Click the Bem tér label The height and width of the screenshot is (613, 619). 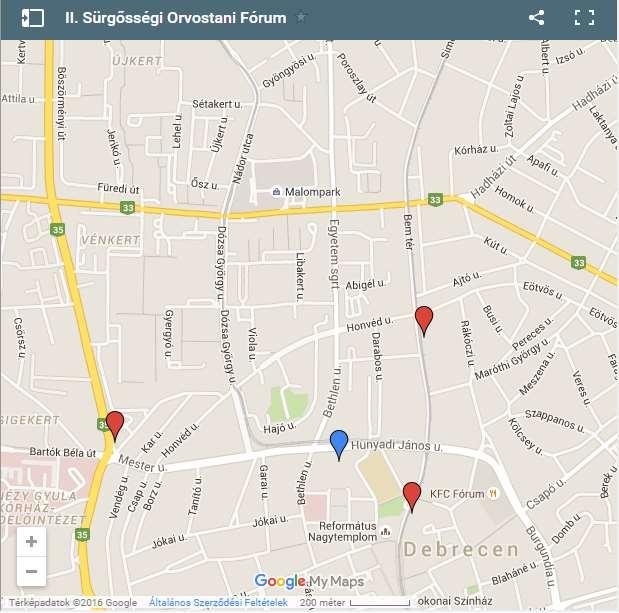[408, 232]
